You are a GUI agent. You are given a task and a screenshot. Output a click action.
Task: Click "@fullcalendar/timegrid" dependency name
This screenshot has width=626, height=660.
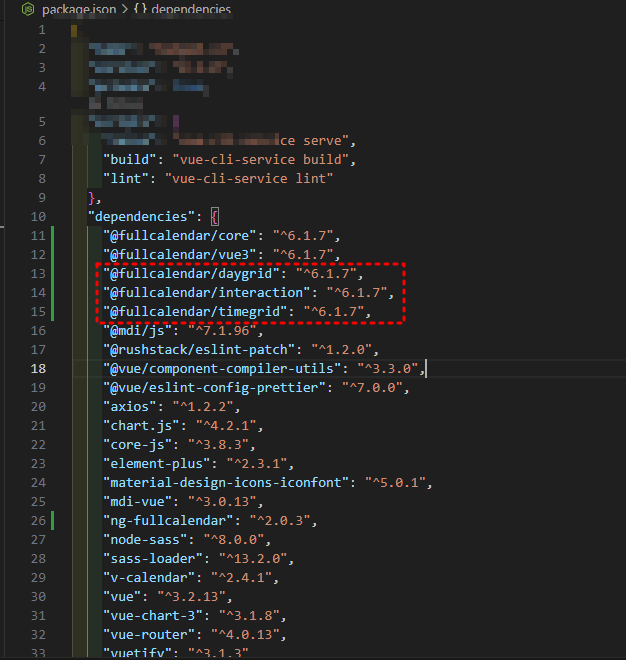[195, 311]
